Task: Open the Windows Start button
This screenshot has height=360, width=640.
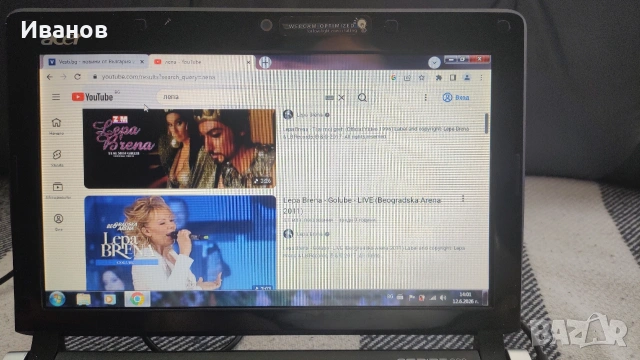Action: pyautogui.click(x=57, y=299)
